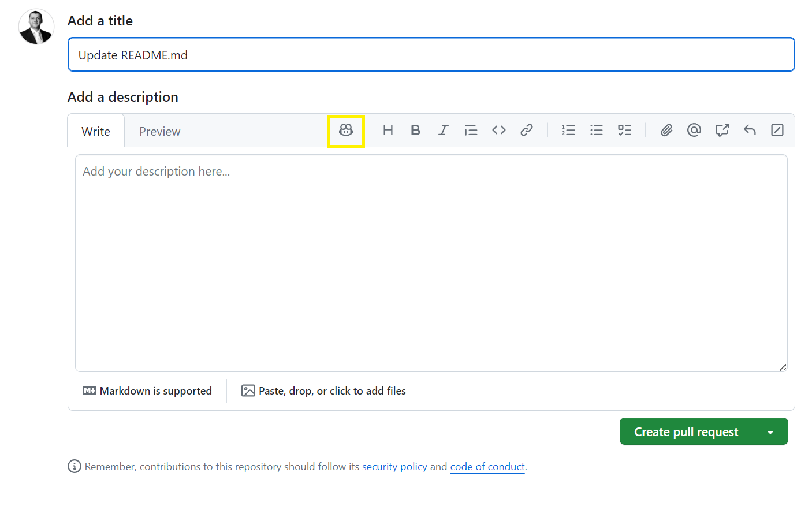Reference an issue or pull request
This screenshot has height=521, width=812.
(x=722, y=131)
